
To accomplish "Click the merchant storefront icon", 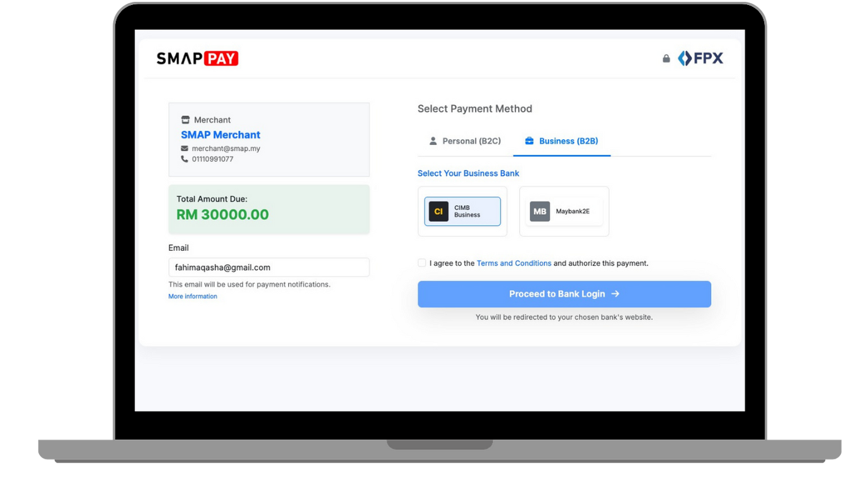I will (185, 120).
